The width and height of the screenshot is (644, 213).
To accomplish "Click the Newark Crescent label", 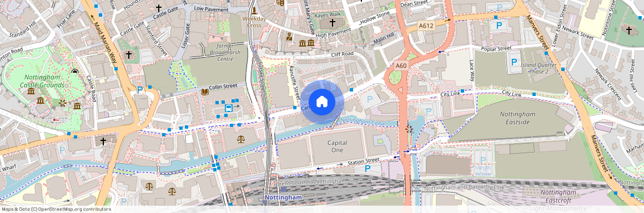I will 608,84.
